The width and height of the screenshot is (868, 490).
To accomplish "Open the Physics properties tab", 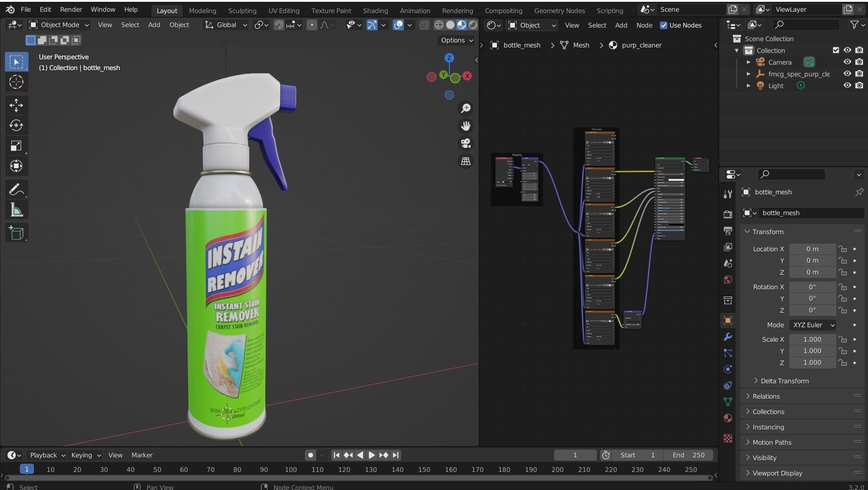I will point(728,369).
